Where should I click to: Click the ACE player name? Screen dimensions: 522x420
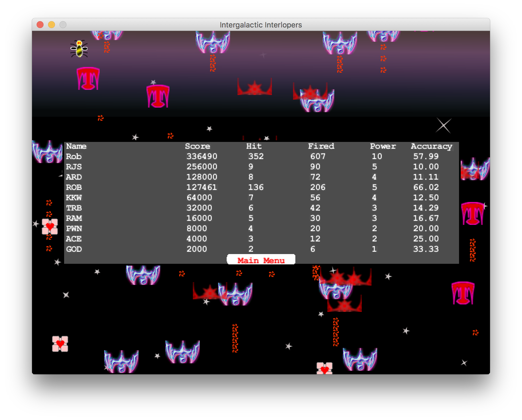coord(74,239)
